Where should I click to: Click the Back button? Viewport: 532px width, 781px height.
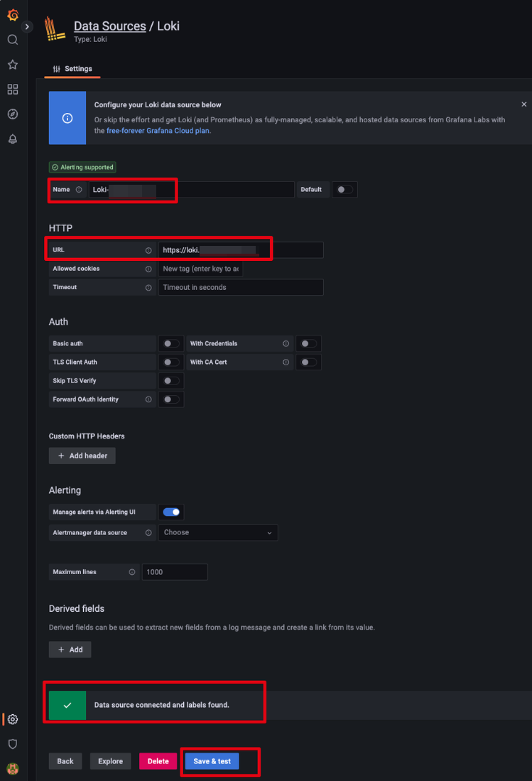point(65,761)
